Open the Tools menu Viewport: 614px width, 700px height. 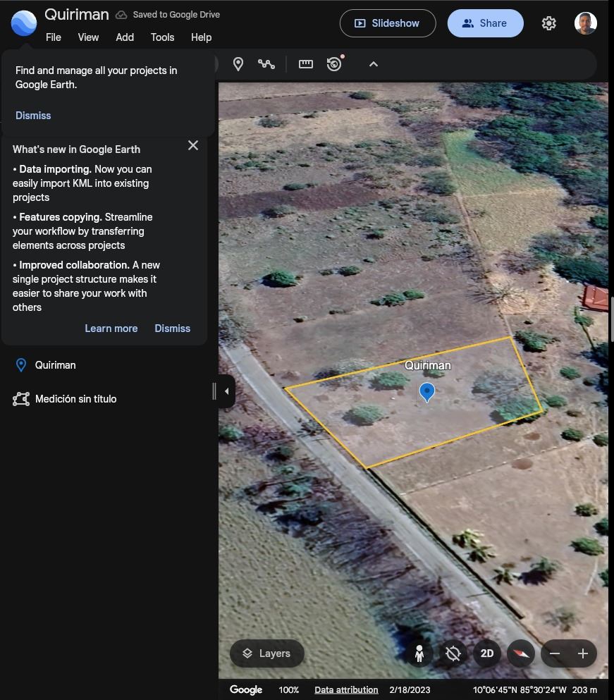point(162,37)
